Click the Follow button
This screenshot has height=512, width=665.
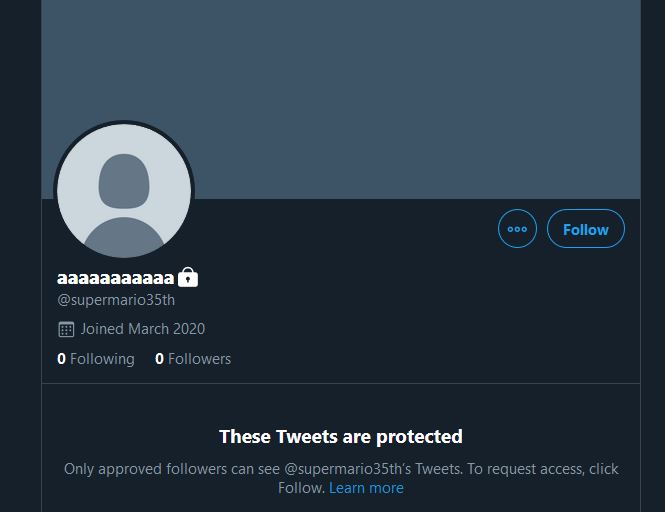click(586, 229)
